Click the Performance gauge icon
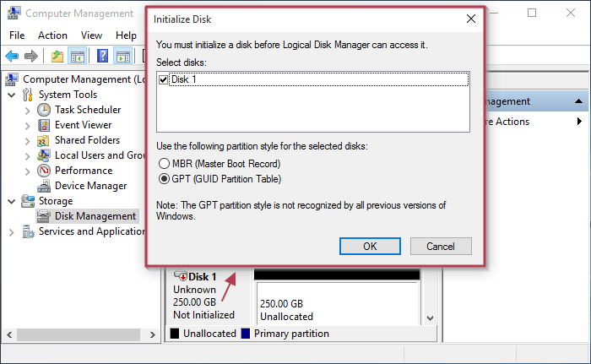The width and height of the screenshot is (591, 364). [45, 171]
